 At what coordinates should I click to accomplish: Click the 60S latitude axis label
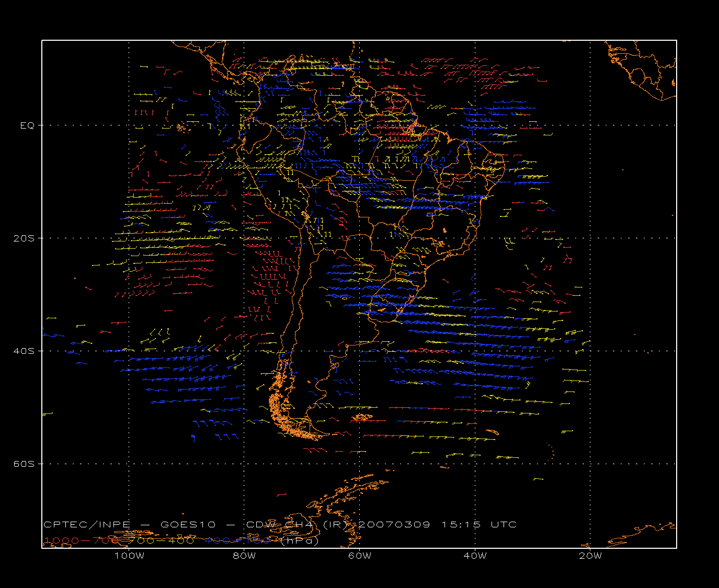point(24,464)
